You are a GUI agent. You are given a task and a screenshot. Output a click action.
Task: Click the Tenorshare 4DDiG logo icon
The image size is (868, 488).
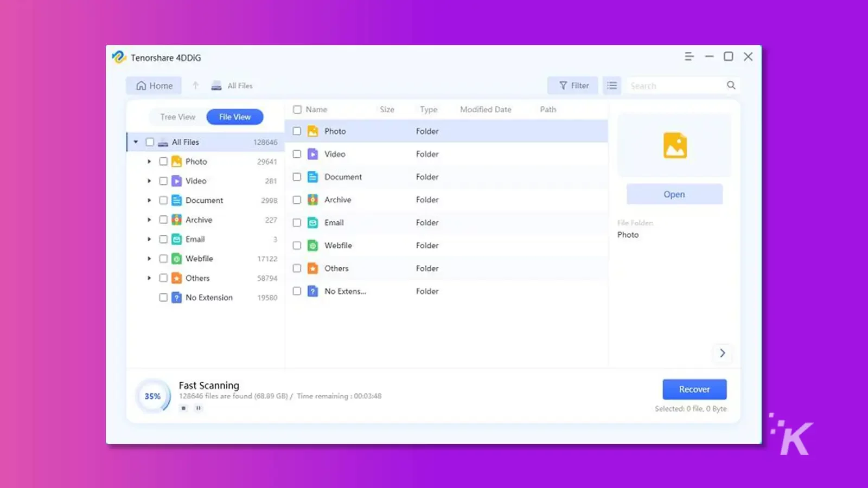point(119,57)
